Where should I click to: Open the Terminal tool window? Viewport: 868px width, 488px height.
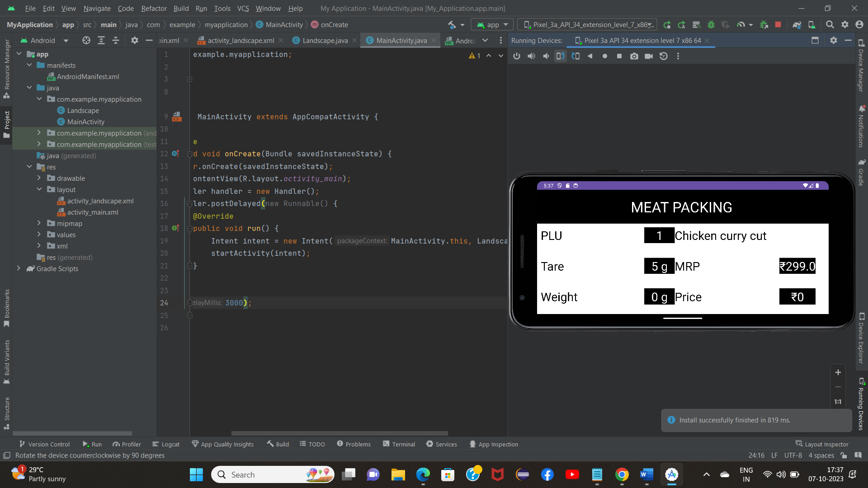point(399,444)
